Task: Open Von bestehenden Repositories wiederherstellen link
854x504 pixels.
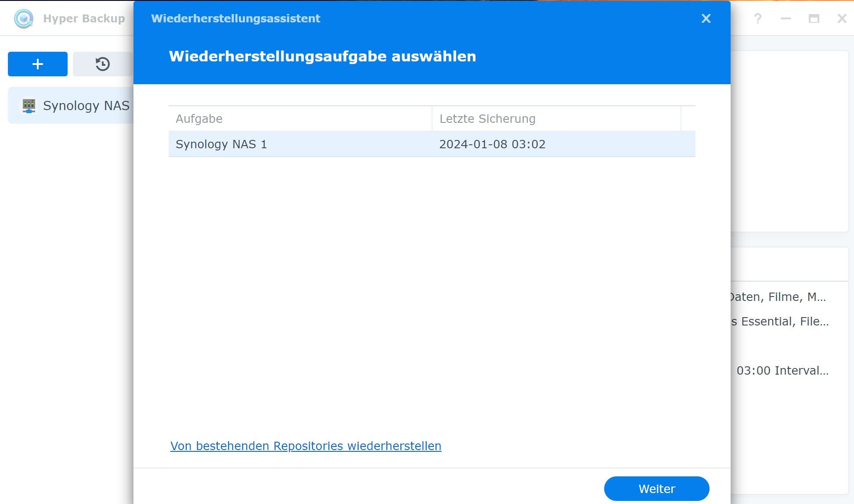Action: coord(306,446)
